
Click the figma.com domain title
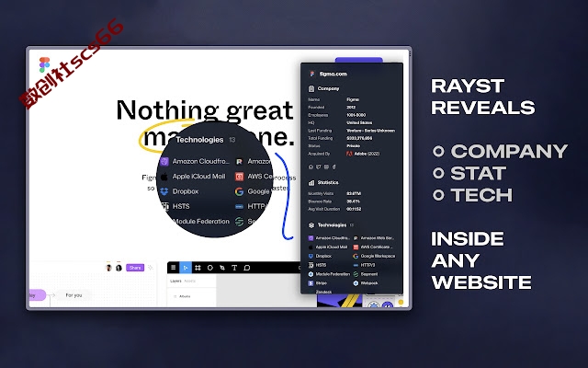333,74
